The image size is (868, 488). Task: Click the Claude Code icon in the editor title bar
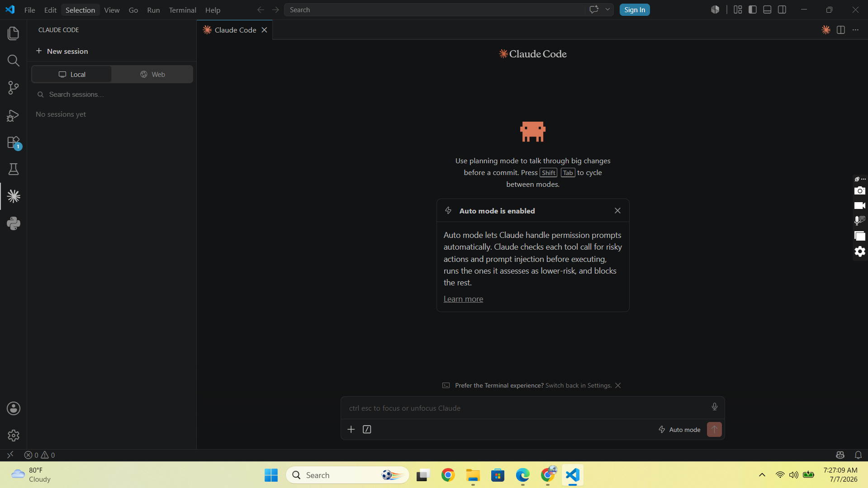[826, 30]
